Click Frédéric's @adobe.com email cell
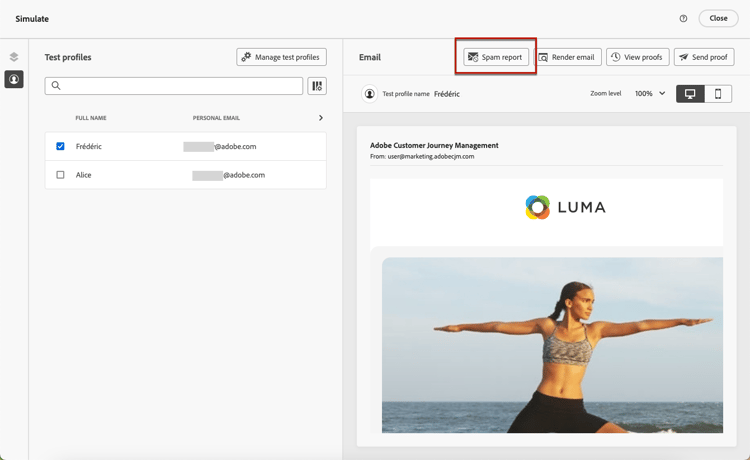The width and height of the screenshot is (750, 460). [x=220, y=146]
